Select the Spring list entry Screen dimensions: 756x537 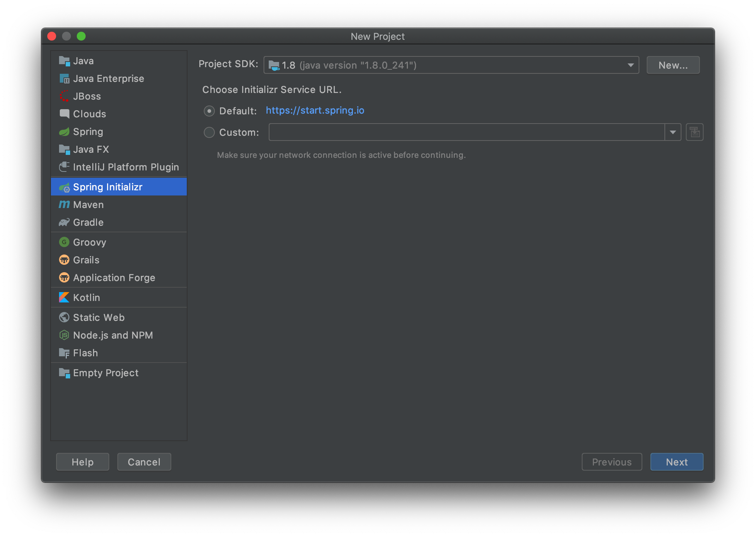[119, 132]
